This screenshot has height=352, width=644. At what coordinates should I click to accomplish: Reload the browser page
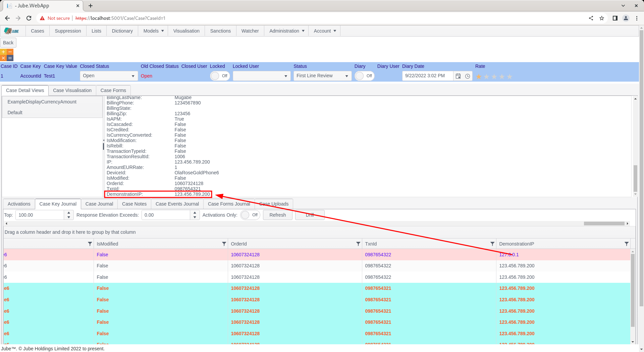(29, 18)
